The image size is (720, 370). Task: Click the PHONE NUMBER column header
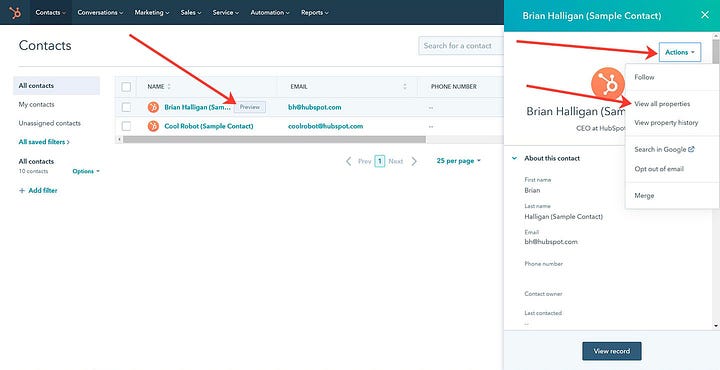(x=454, y=86)
